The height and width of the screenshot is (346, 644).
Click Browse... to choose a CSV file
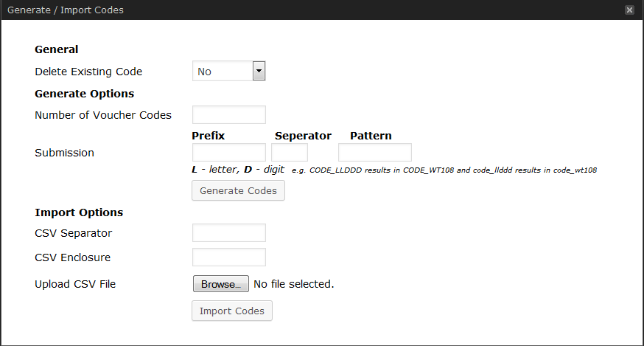pos(220,284)
